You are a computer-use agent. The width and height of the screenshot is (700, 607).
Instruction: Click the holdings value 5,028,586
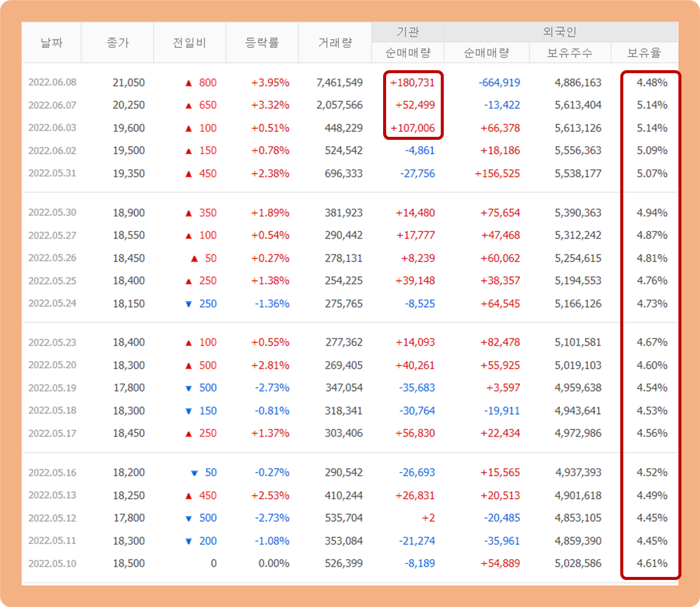point(578,563)
